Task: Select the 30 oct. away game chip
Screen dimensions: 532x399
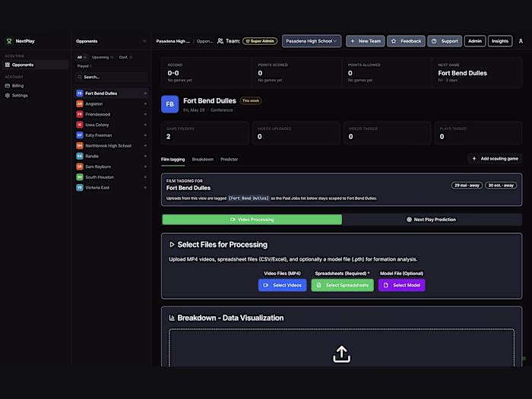Action: [x=501, y=185]
